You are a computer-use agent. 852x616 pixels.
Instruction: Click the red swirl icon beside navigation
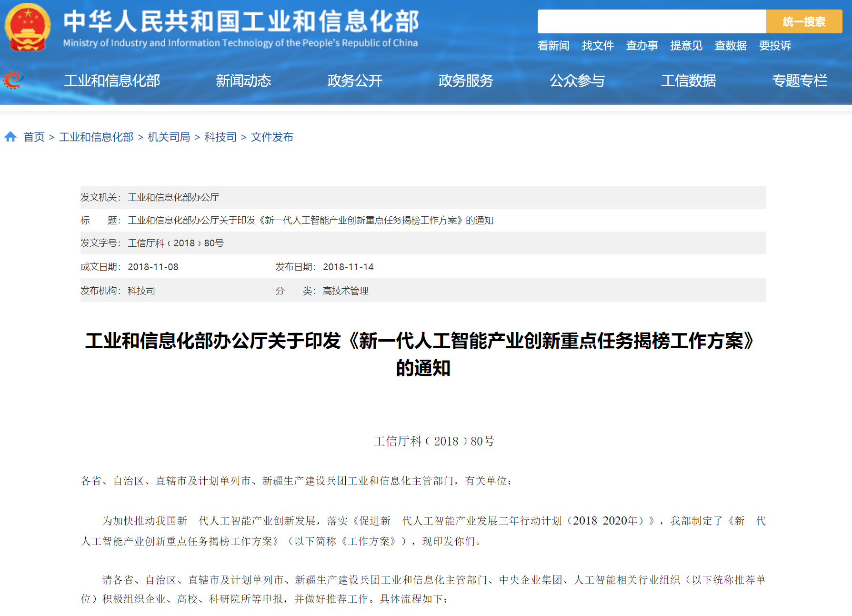point(13,80)
